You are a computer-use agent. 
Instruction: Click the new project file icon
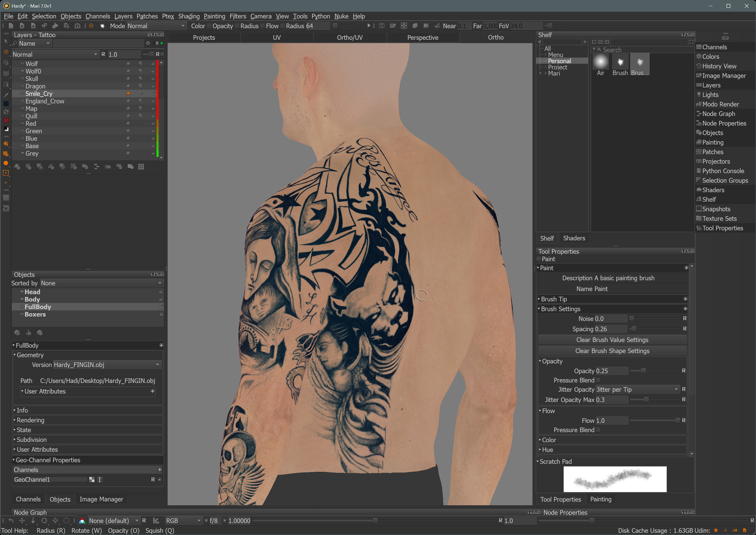click(11, 26)
